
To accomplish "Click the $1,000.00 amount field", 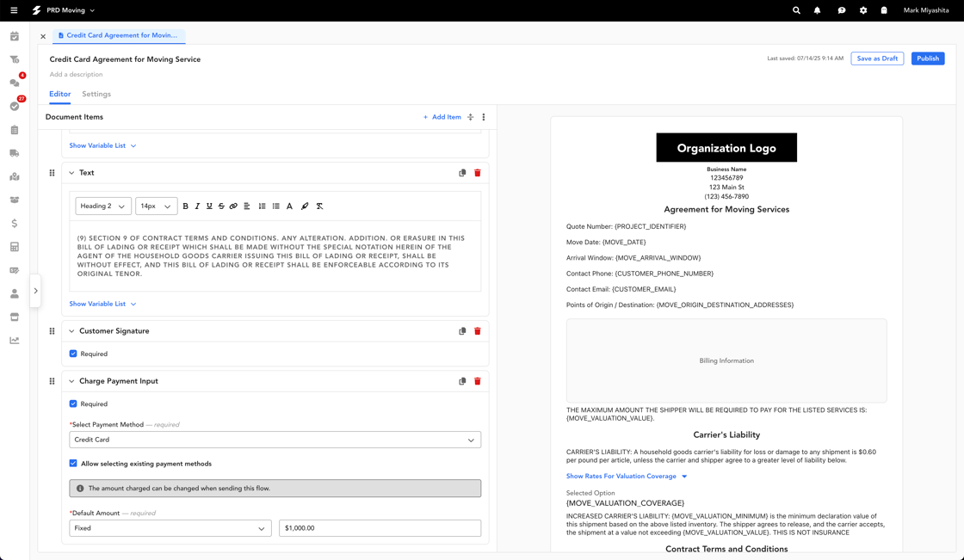I will click(x=380, y=528).
